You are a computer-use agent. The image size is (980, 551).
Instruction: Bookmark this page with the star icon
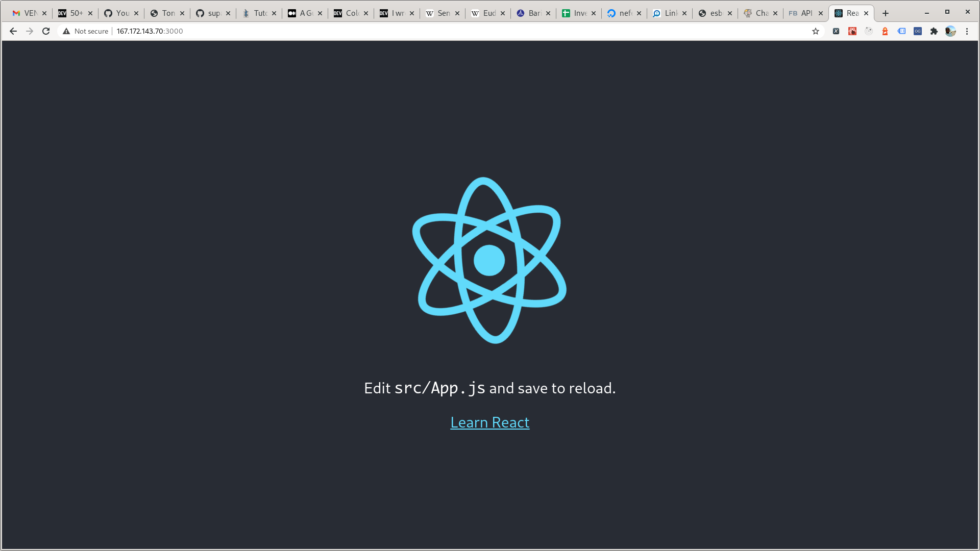[816, 31]
